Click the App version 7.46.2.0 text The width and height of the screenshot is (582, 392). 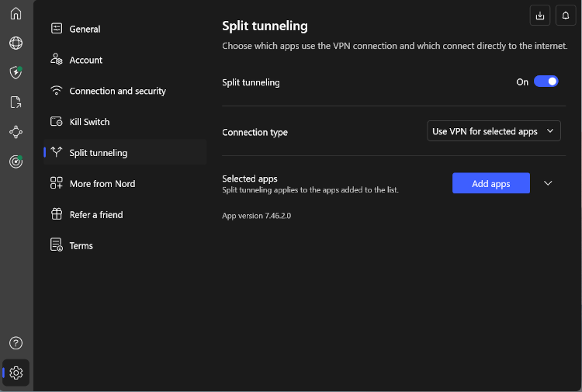click(x=257, y=216)
